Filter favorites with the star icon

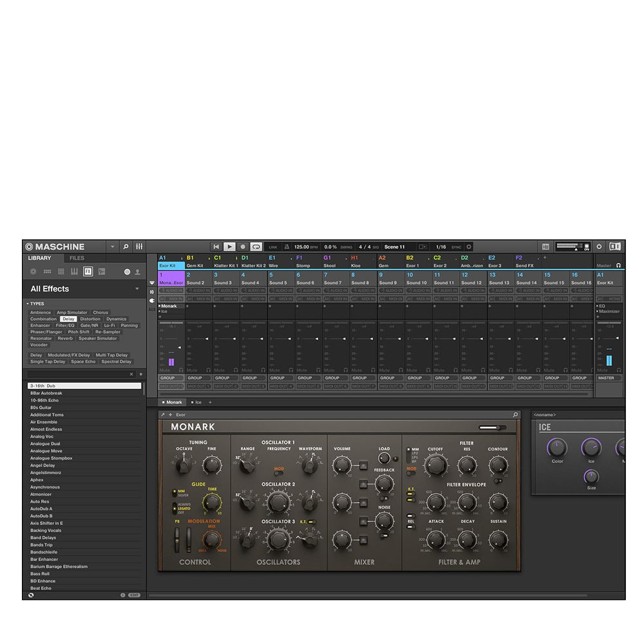(141, 374)
